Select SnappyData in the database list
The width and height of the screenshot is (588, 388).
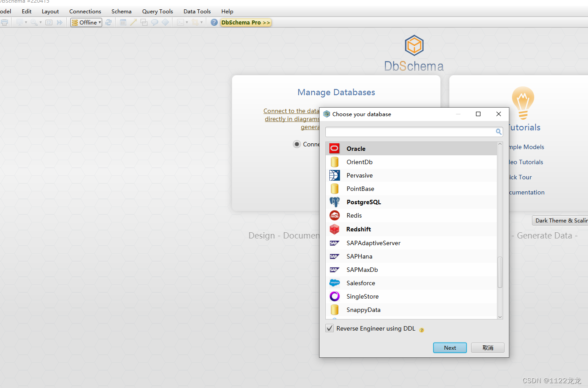(411, 310)
